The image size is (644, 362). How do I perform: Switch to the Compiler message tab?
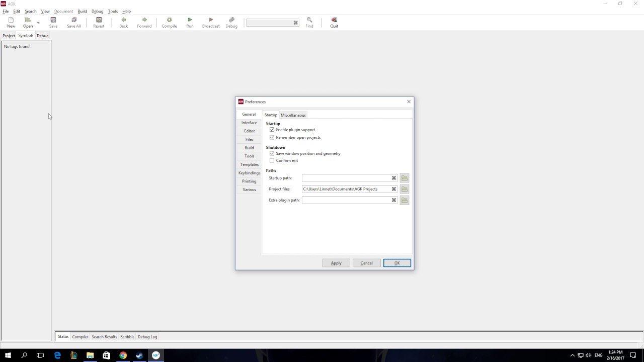(x=80, y=337)
